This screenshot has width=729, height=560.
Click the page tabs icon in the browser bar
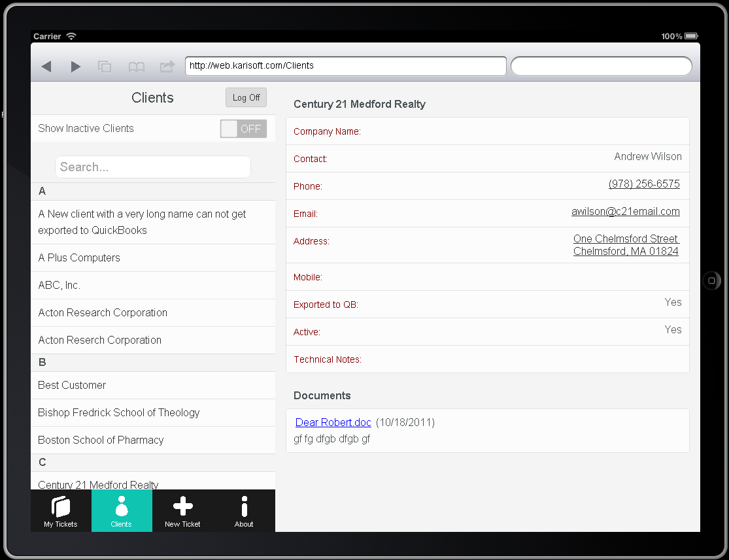[x=105, y=66]
